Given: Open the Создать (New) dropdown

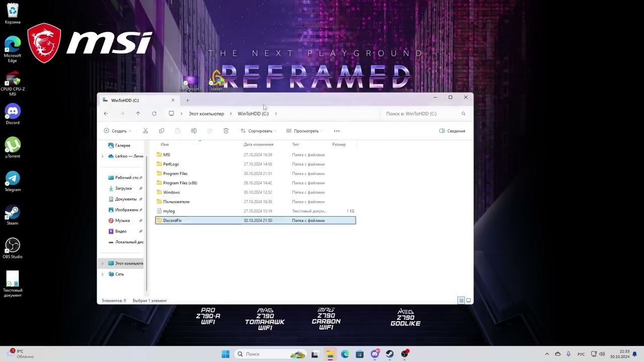Looking at the screenshot, I should tap(117, 131).
